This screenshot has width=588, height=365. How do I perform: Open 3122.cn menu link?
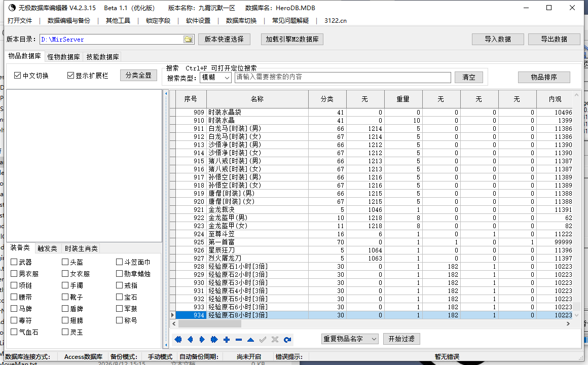(336, 21)
